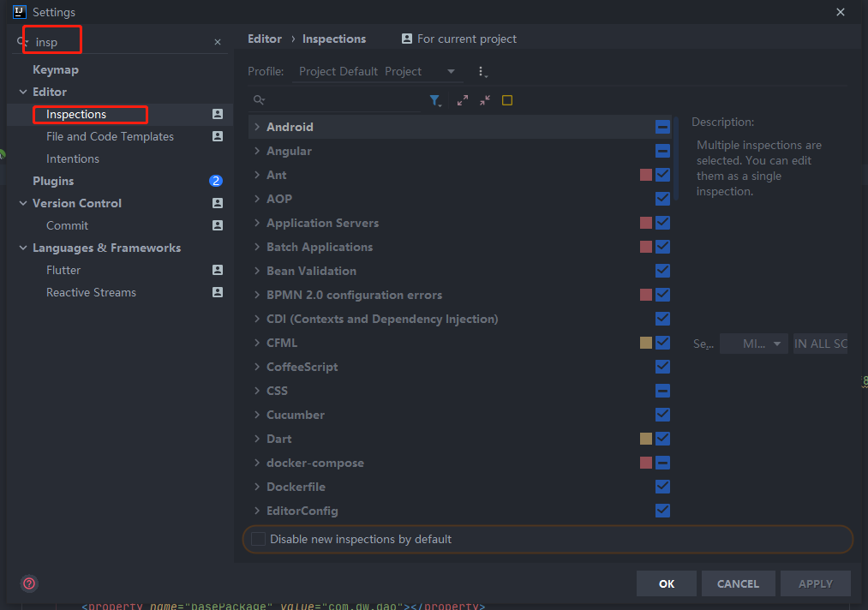Click the Editor breadcrumb link

(x=265, y=39)
